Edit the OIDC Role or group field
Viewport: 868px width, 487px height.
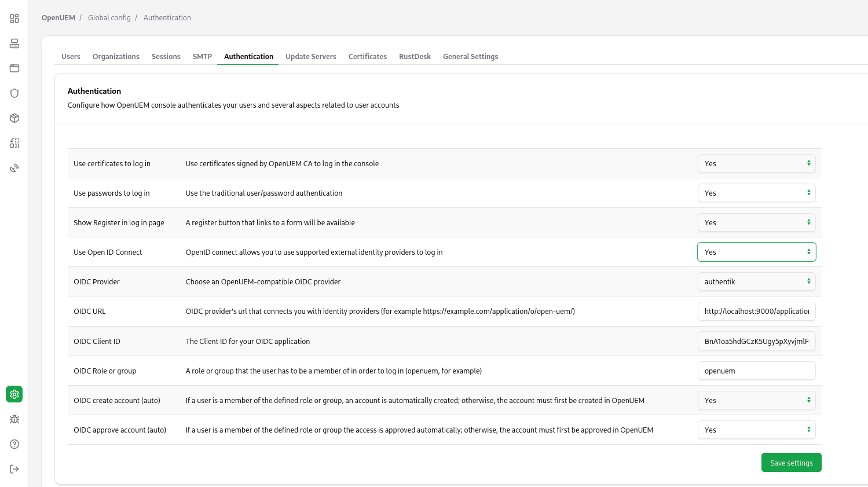point(756,371)
